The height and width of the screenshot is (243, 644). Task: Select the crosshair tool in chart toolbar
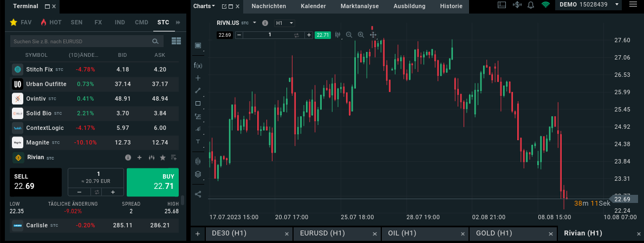(x=198, y=78)
